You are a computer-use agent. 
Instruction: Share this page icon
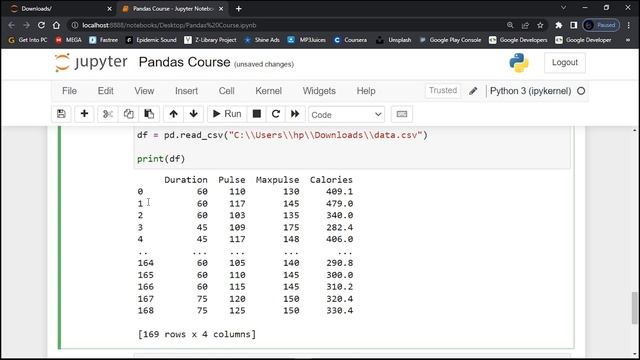click(x=525, y=25)
